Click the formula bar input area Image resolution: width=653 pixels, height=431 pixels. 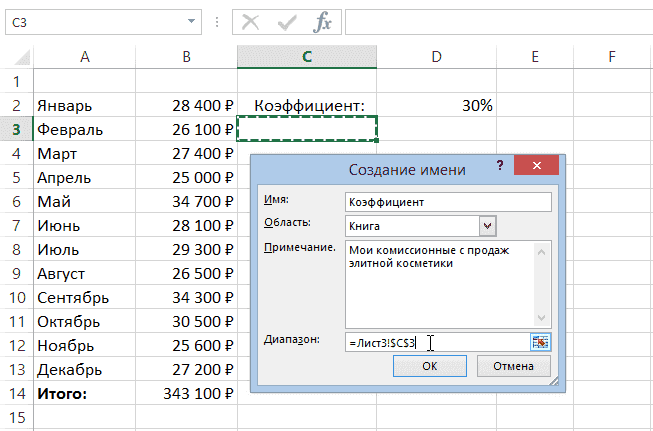(499, 22)
